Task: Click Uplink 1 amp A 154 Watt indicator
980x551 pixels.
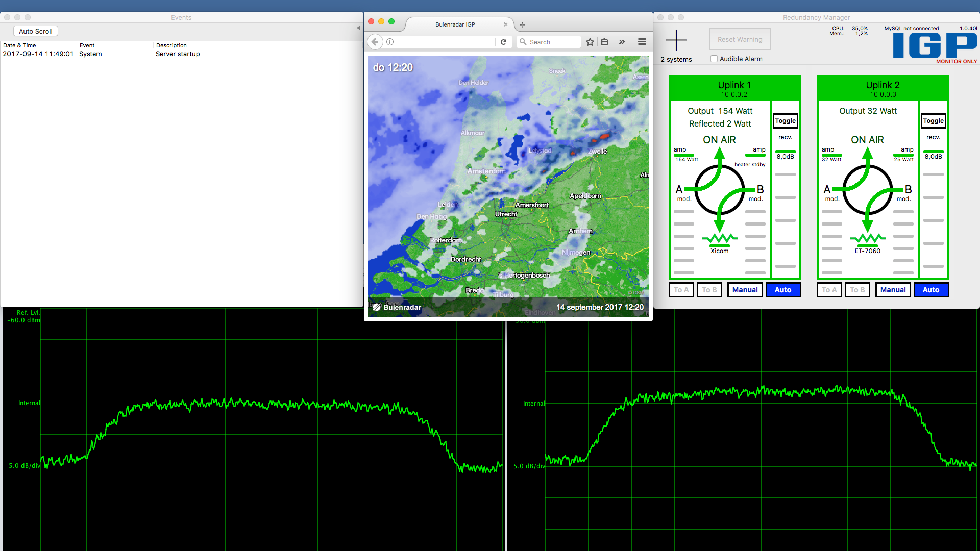Action: (x=686, y=155)
